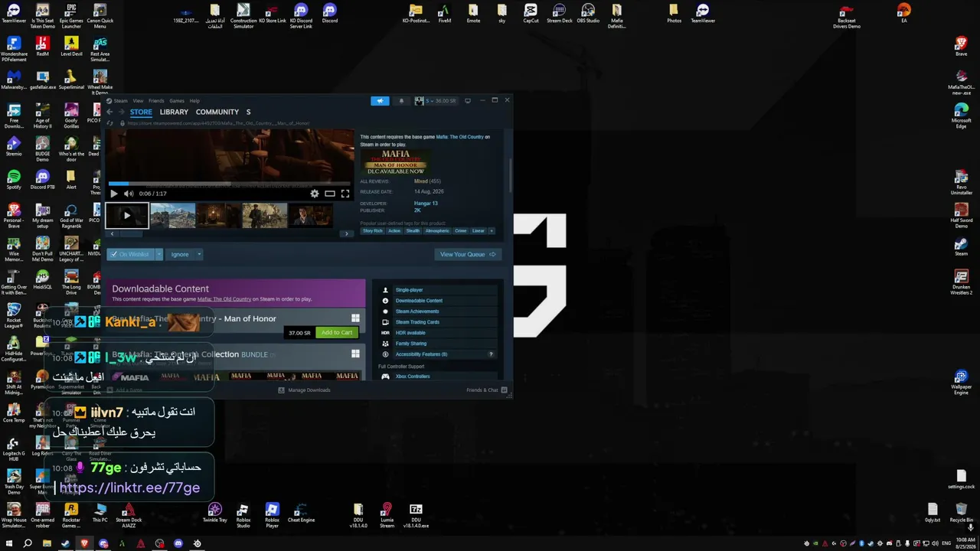The width and height of the screenshot is (980, 551).
Task: Expand the wishlist options dropdown arrow
Action: (x=159, y=254)
